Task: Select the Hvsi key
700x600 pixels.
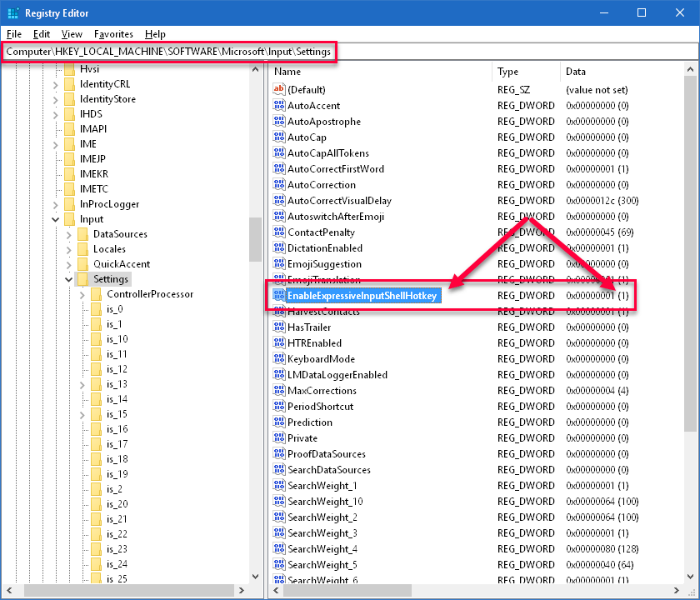Action: pos(89,69)
